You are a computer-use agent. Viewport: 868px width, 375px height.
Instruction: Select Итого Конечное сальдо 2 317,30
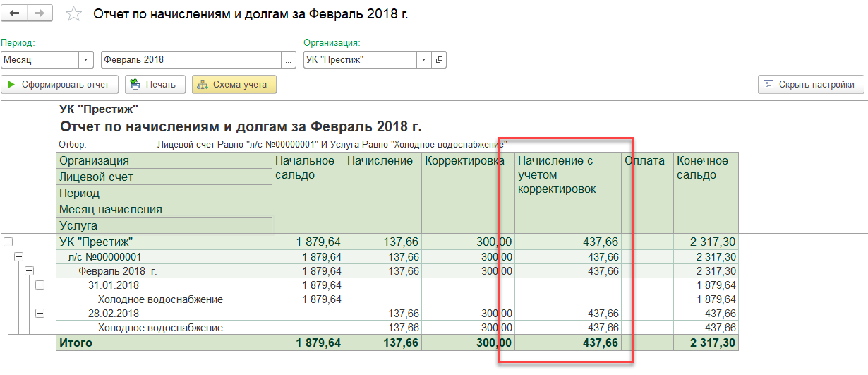(706, 343)
